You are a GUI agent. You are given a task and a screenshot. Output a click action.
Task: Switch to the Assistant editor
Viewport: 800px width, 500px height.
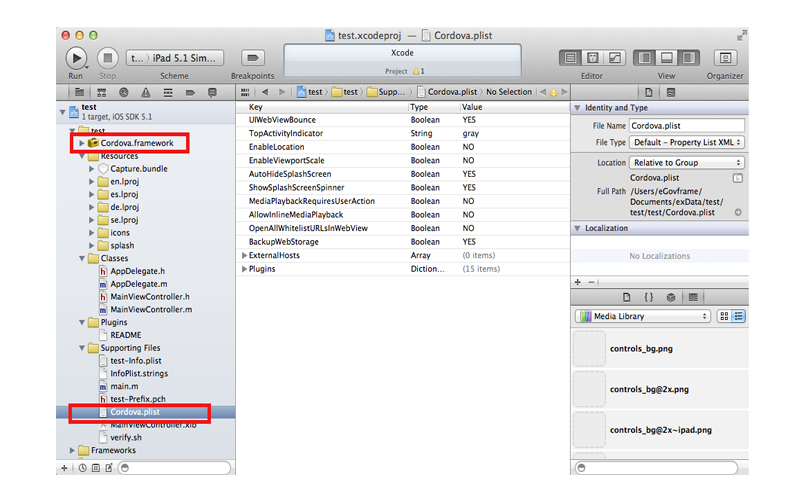593,58
